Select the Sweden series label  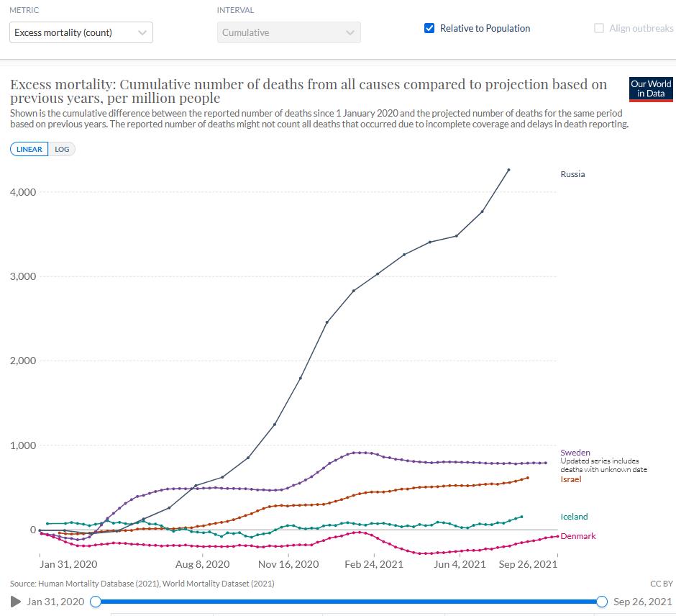(x=575, y=453)
